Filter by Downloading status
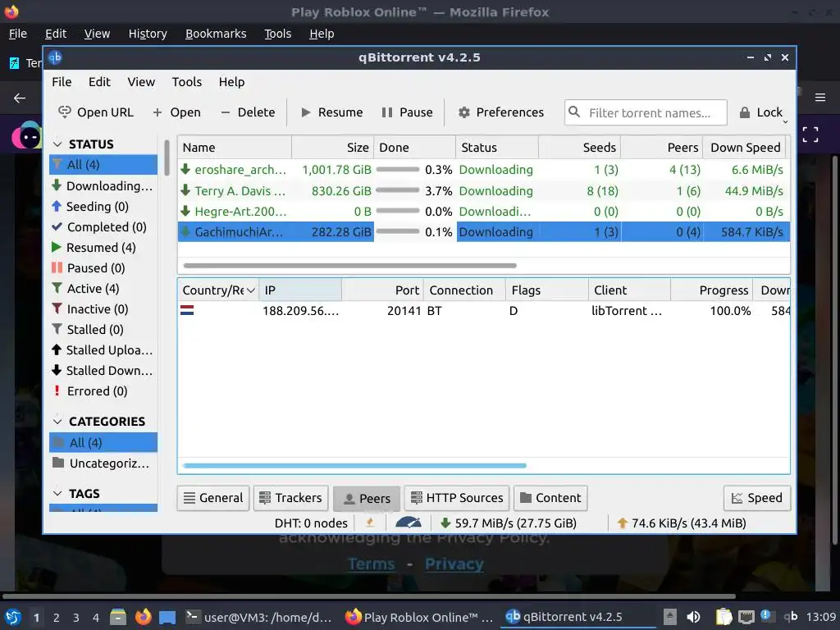The height and width of the screenshot is (630, 840). tap(103, 186)
